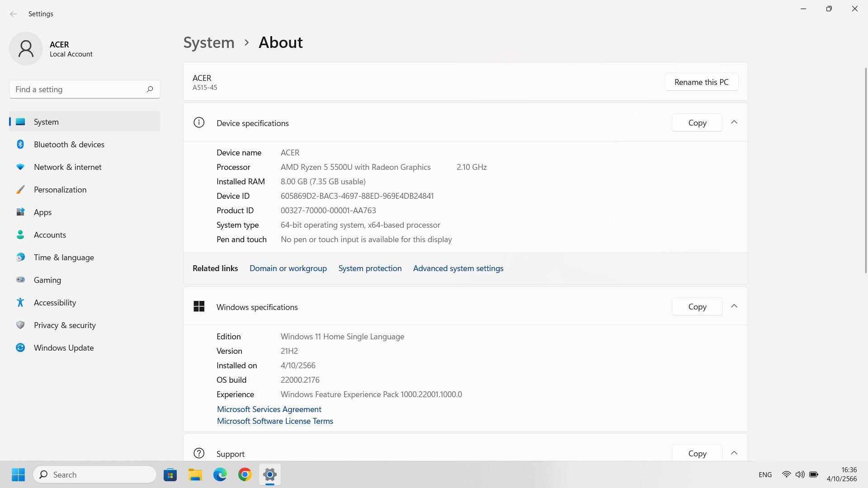The image size is (868, 488).
Task: Open the ACER account profile picture
Action: [26, 48]
